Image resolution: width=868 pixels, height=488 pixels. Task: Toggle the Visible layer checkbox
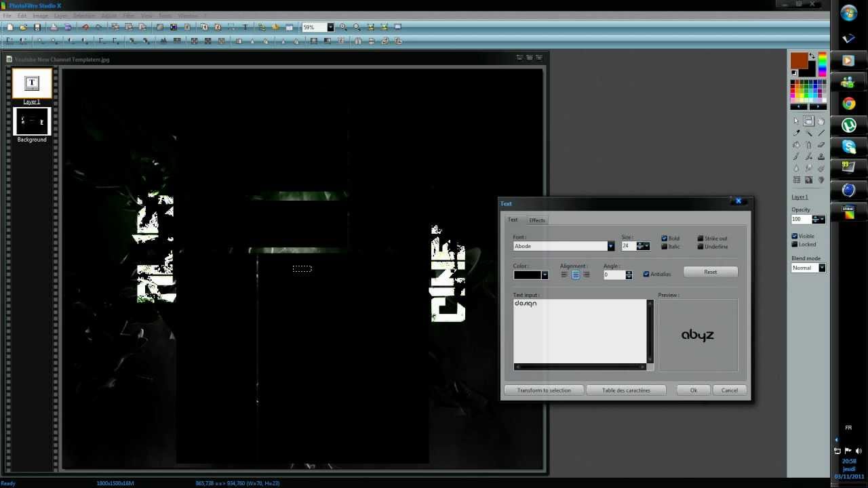[795, 237]
